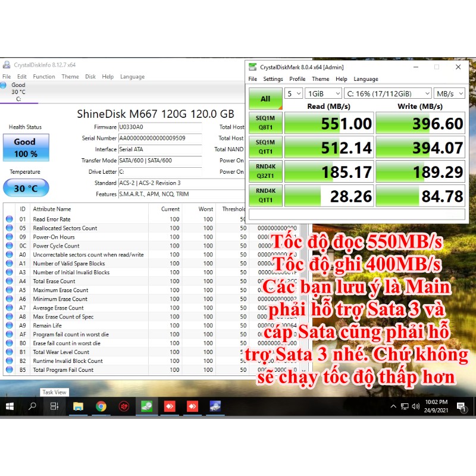Open the Function menu in CrystalDiskInfo

tap(44, 77)
